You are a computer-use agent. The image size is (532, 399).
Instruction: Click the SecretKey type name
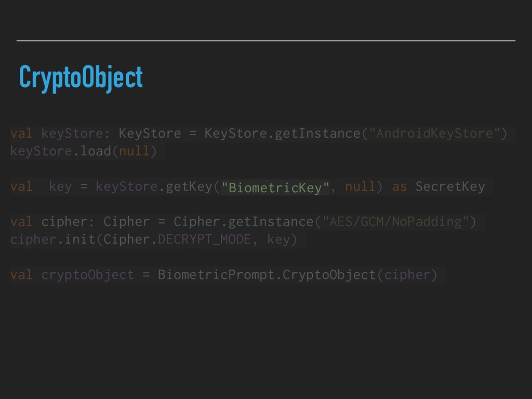click(x=450, y=187)
